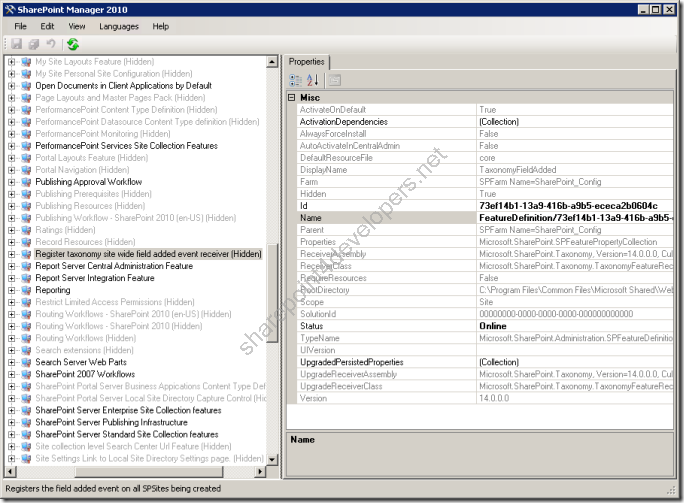
Task: Select SharePoint Server Standard Site Collection features
Action: (127, 435)
